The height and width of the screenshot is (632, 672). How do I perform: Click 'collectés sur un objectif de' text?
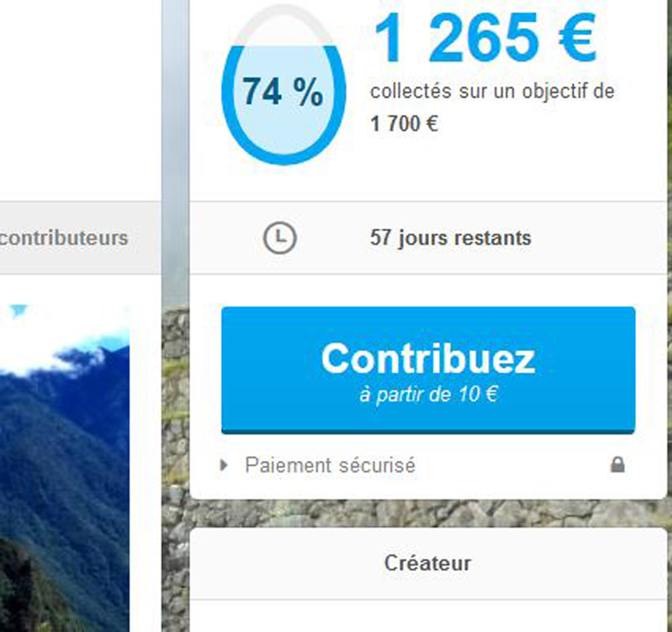pos(492,92)
